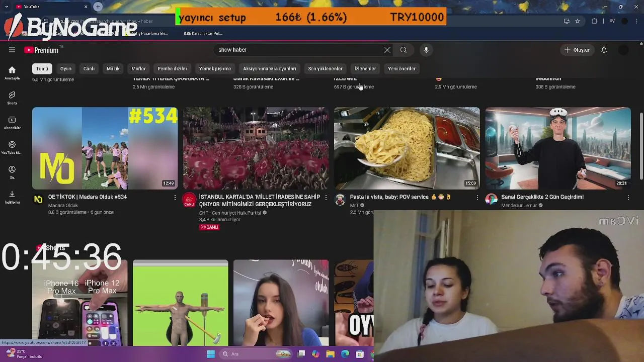The height and width of the screenshot is (362, 644).
Task: Open the Madara Olduk channel avatar
Action: [38, 200]
